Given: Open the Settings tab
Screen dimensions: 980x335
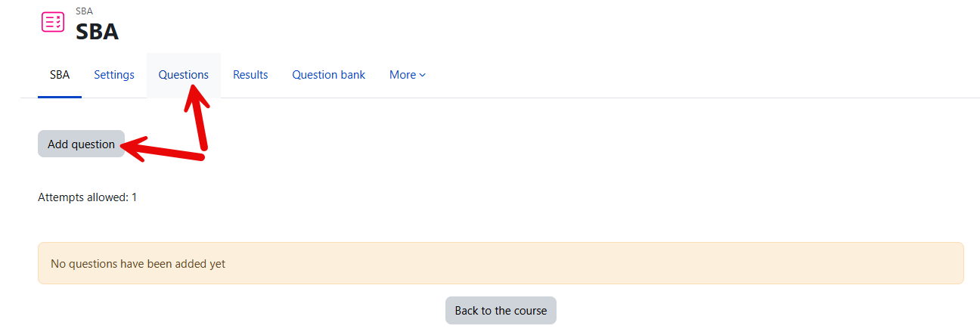Looking at the screenshot, I should 114,75.
